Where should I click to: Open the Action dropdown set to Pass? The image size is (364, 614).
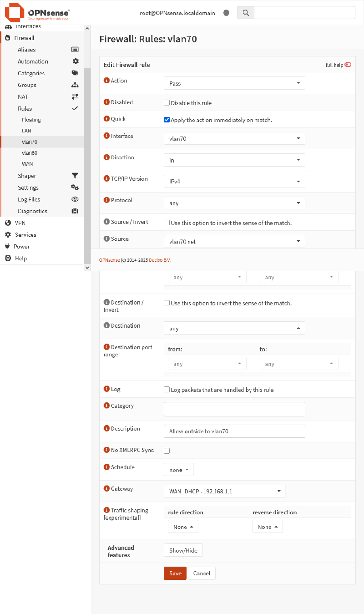click(x=234, y=83)
